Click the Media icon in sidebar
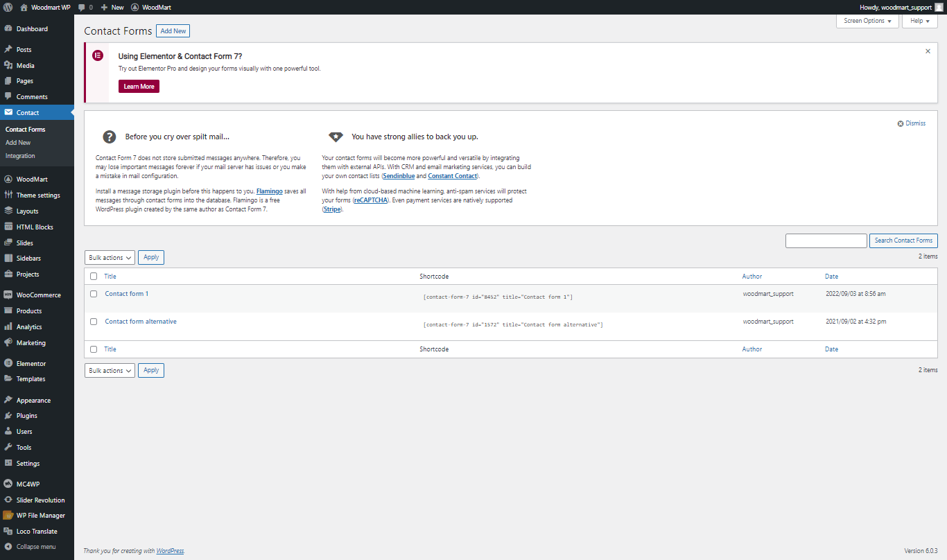947x560 pixels. [x=8, y=66]
